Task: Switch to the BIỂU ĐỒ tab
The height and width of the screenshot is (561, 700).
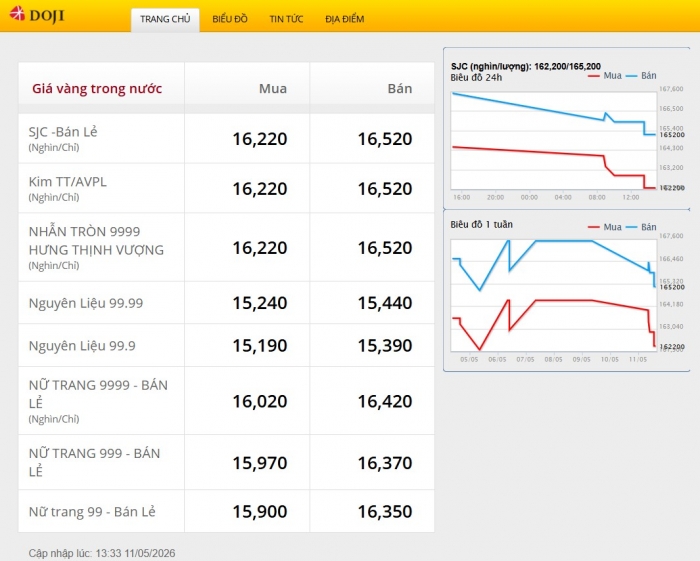Action: click(x=230, y=19)
